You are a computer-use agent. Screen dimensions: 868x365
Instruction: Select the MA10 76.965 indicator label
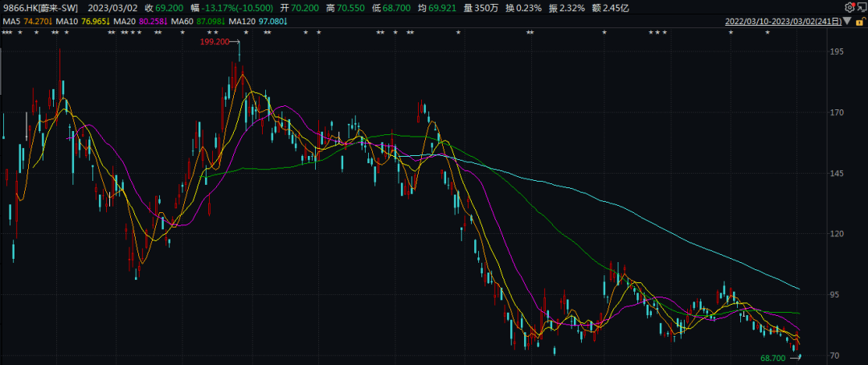82,22
